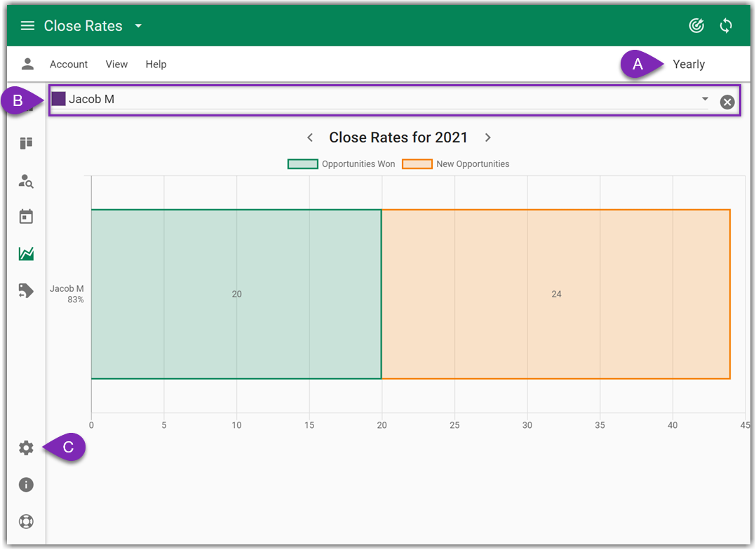Screen dimensions: 756x550
Task: Open the tag exchange sidebar icon
Action: (x=26, y=290)
